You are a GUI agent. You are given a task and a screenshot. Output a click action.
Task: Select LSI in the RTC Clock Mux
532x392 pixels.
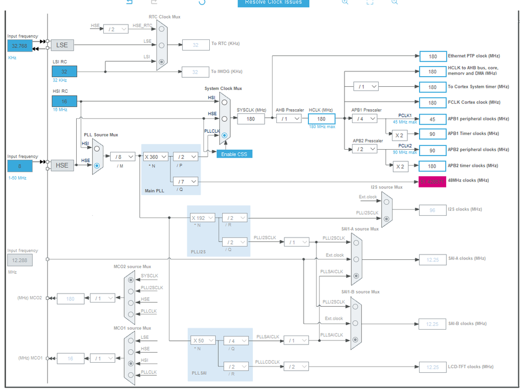(161, 62)
